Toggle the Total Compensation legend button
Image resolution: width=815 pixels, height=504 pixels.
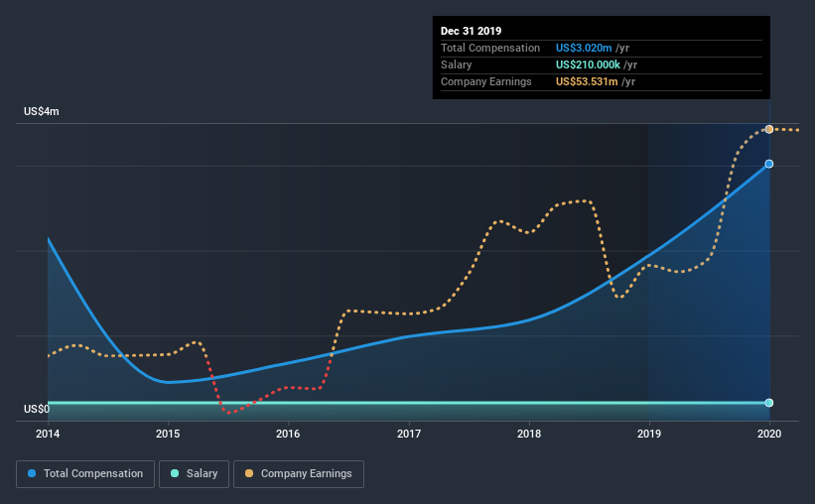(85, 474)
